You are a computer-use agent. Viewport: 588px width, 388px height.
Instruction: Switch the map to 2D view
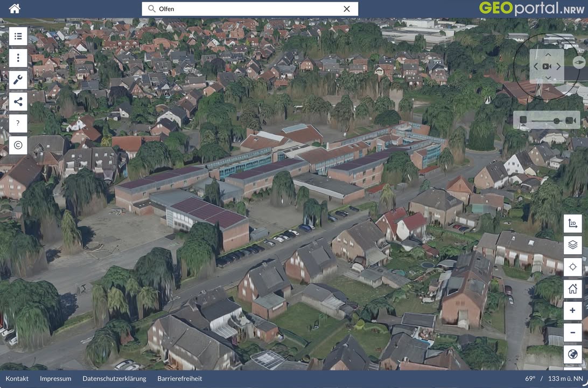pos(572,224)
